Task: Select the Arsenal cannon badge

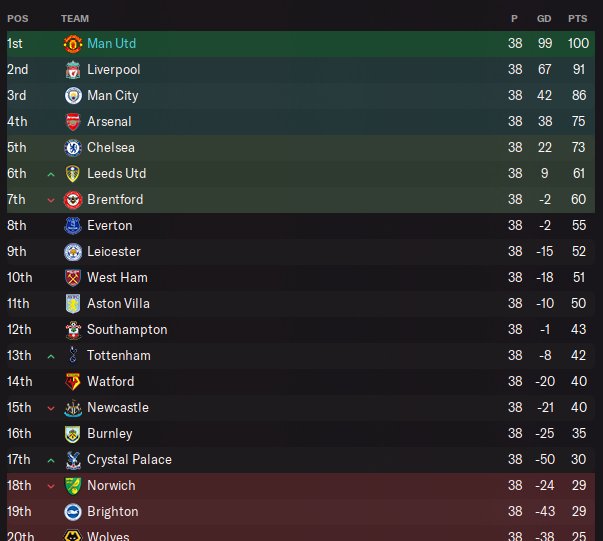Action: click(73, 122)
